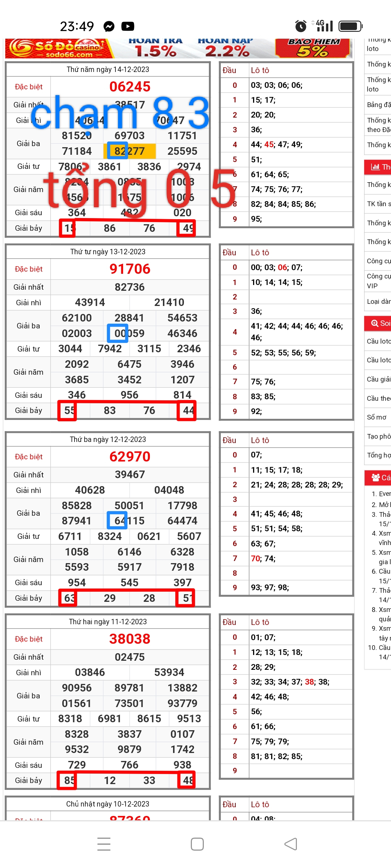
Task: Click the red community users icon header
Action: 376,477
